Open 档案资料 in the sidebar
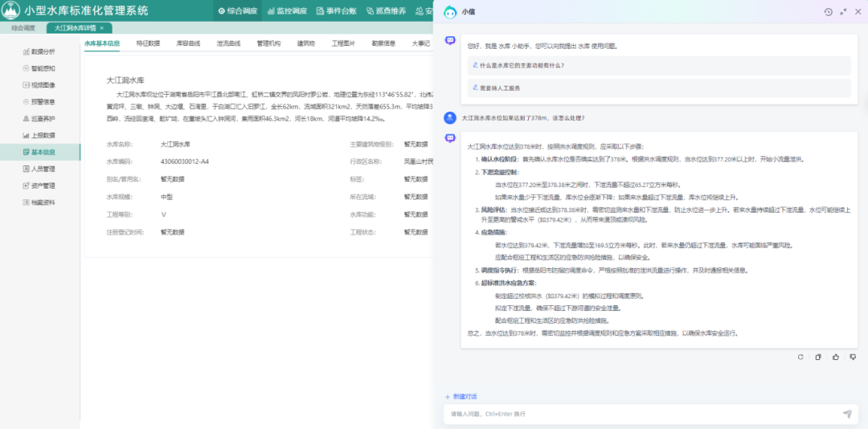The height and width of the screenshot is (429, 868). [39, 202]
